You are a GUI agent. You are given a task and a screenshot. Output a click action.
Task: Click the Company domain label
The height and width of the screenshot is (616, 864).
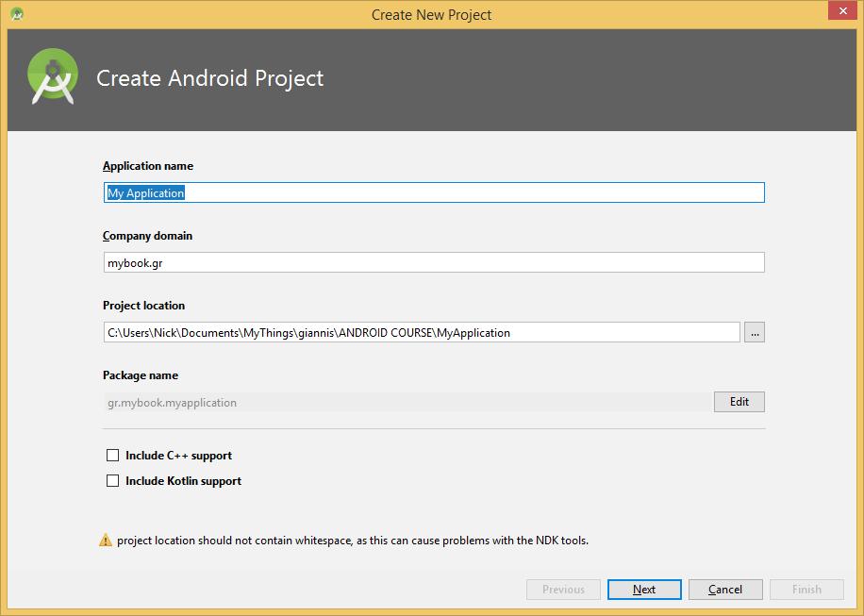(x=147, y=236)
